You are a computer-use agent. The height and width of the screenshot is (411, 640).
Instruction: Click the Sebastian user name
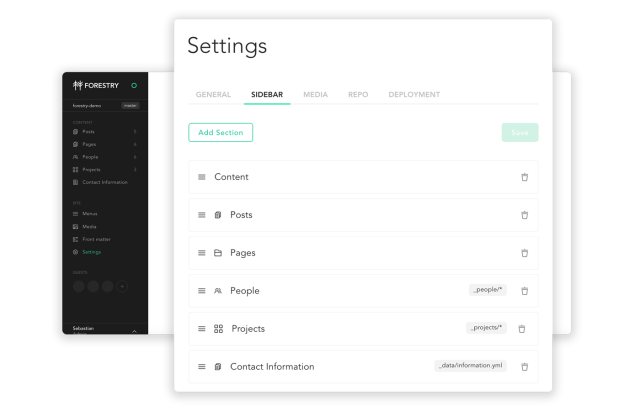pyautogui.click(x=83, y=328)
